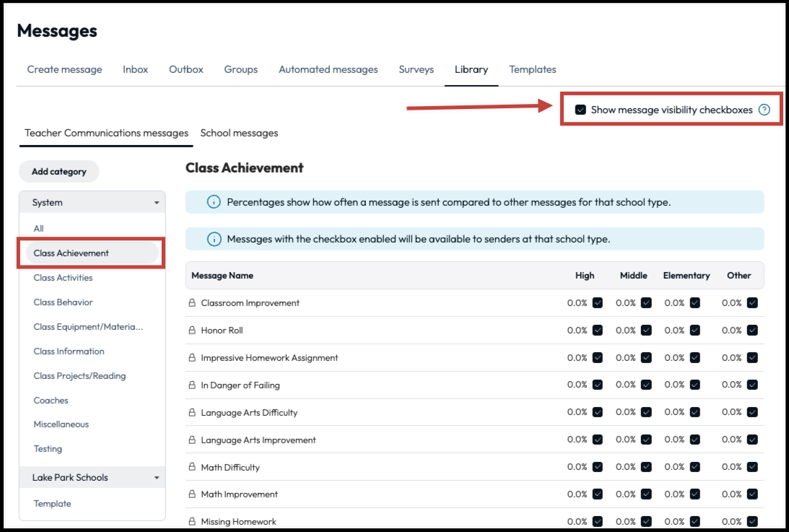Toggle High checkbox for Classroom Improvement
The width and height of the screenshot is (789, 532).
[598, 303]
